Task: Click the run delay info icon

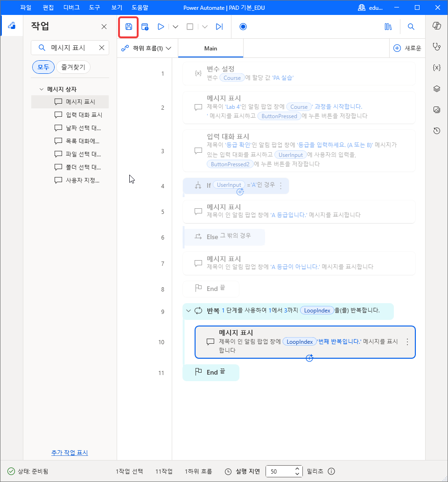Action: tap(331, 471)
